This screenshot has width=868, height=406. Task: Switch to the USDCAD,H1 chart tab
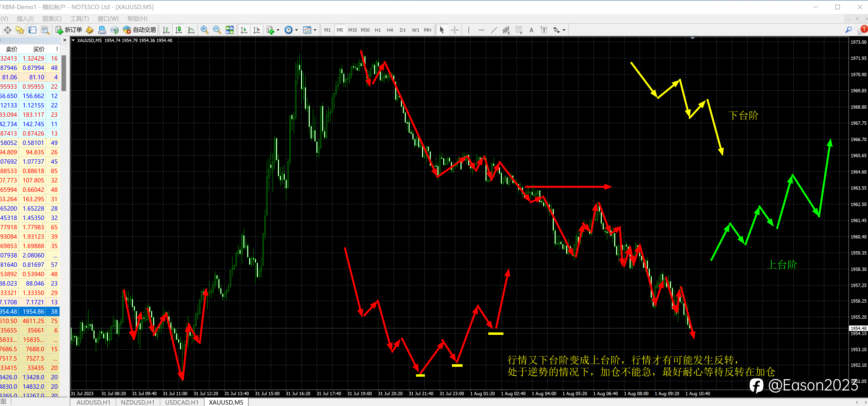point(182,402)
